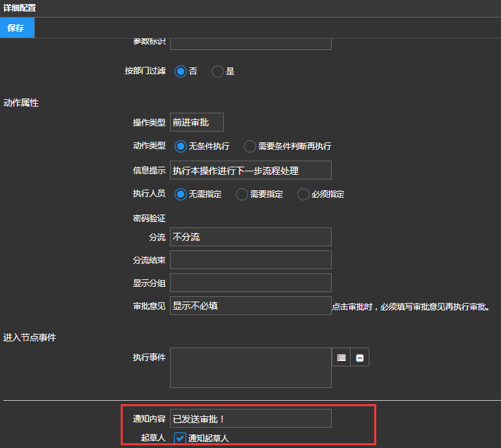Select 是 for 按部门过滤
The height and width of the screenshot is (448, 501).
pos(218,71)
